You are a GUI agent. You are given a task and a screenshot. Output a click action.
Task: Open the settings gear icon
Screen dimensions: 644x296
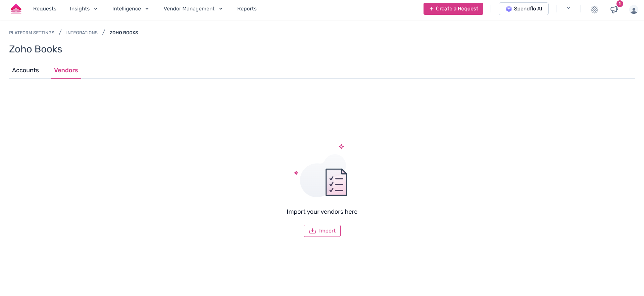(x=594, y=9)
